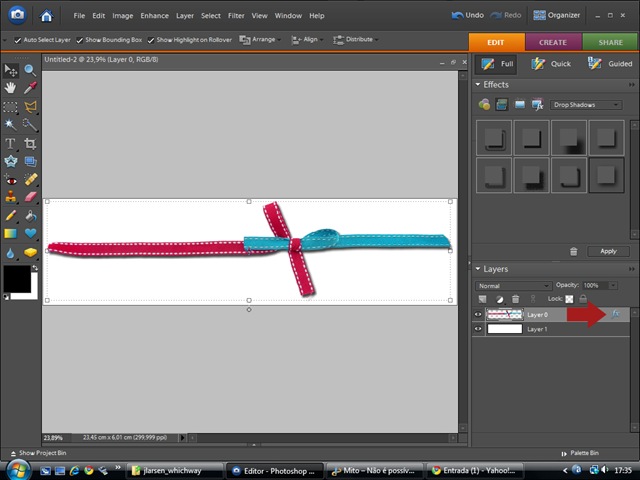Select the Spot Healing Brush tool

[x=30, y=180]
